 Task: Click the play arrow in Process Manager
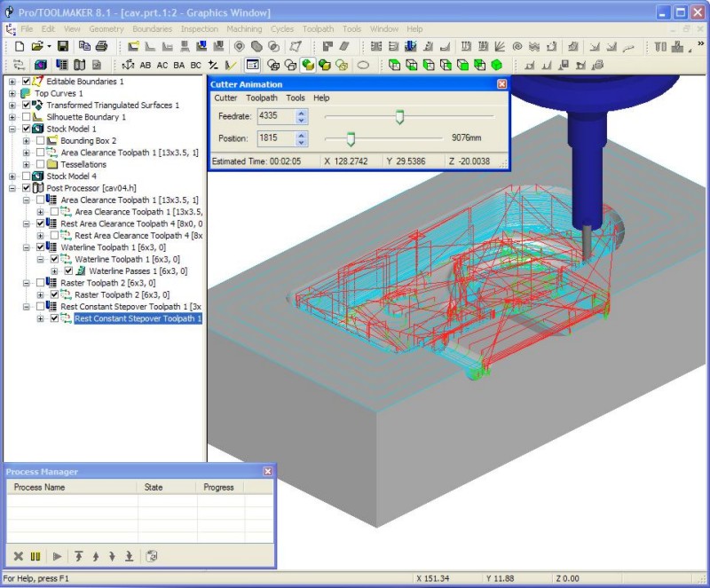57,556
